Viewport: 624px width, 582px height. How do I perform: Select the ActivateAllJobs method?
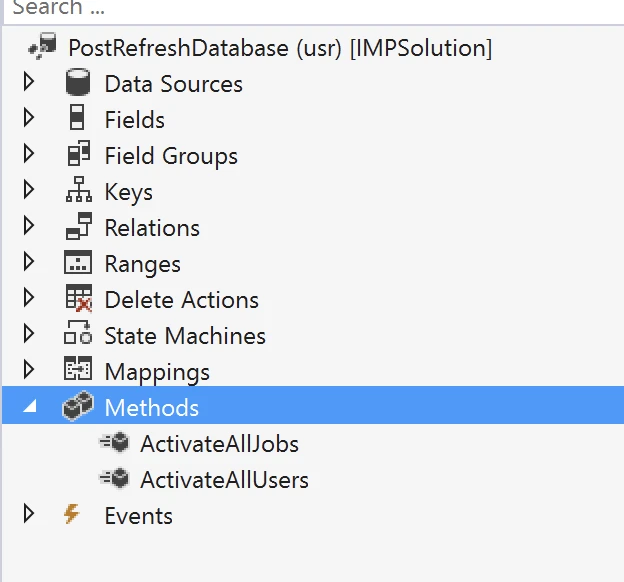click(219, 444)
